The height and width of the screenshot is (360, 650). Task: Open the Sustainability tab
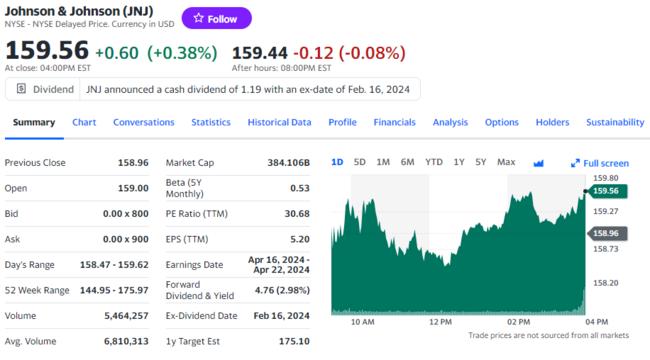(x=615, y=122)
